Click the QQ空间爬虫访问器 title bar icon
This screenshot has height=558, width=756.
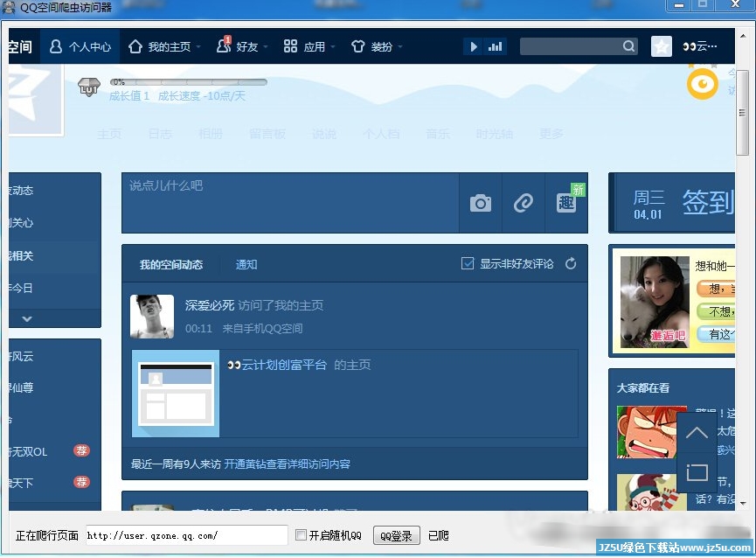click(8, 7)
